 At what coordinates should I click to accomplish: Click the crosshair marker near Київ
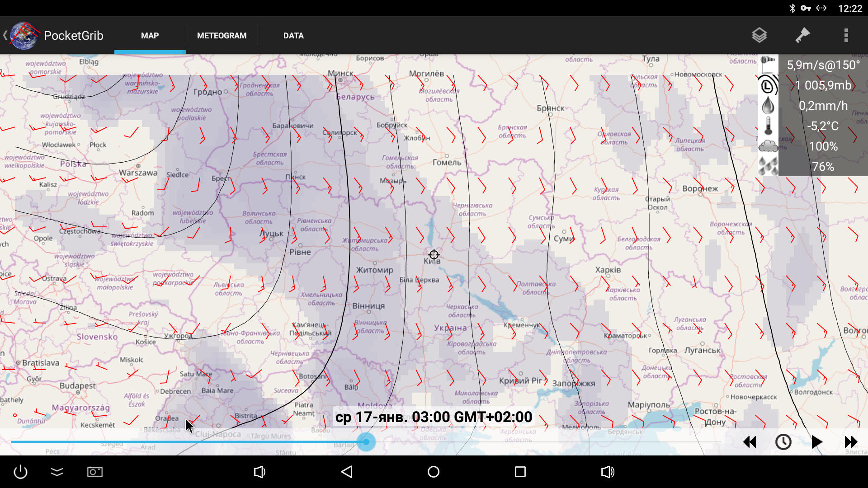click(434, 255)
